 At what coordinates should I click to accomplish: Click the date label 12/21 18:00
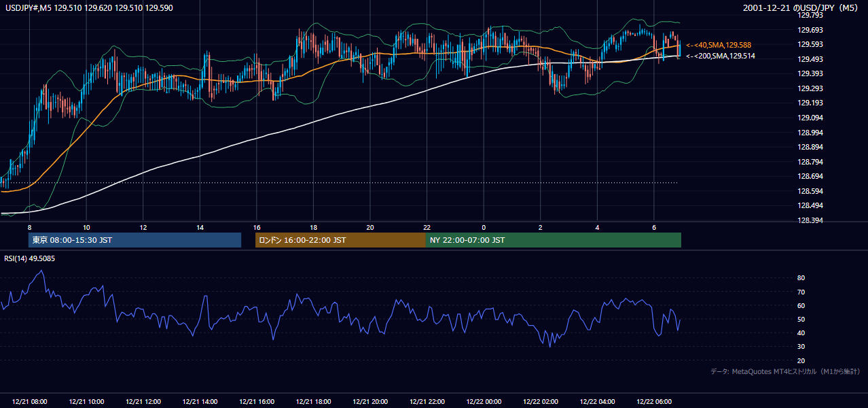[x=313, y=402]
